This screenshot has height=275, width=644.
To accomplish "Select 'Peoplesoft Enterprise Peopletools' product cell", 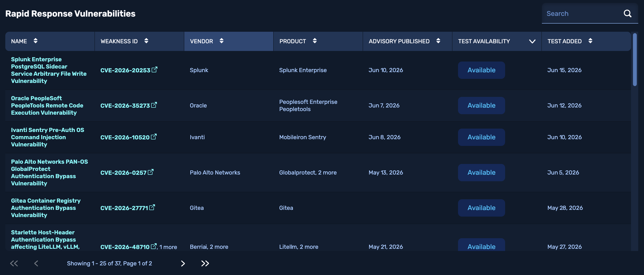I will pyautogui.click(x=308, y=105).
